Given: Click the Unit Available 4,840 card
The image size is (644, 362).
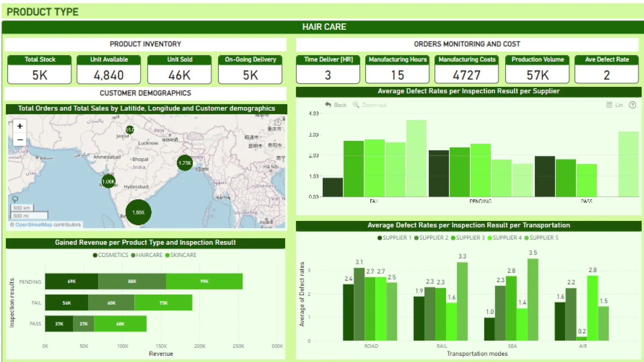Looking at the screenshot, I should tap(109, 69).
